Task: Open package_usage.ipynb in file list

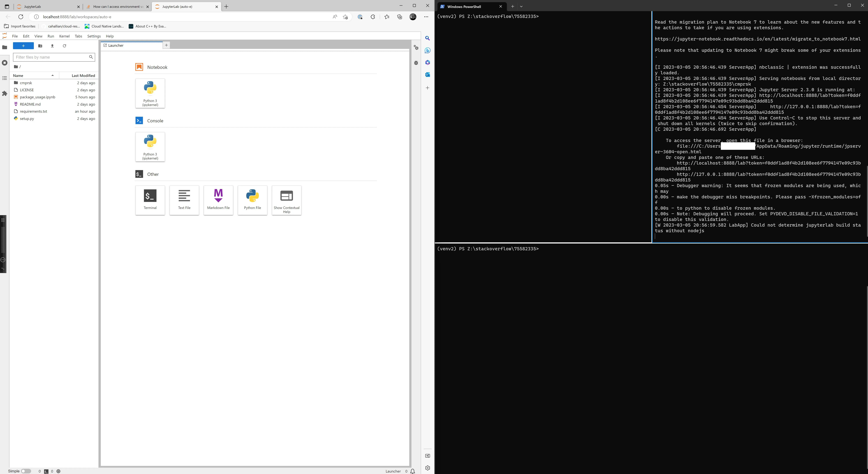Action: coord(37,97)
